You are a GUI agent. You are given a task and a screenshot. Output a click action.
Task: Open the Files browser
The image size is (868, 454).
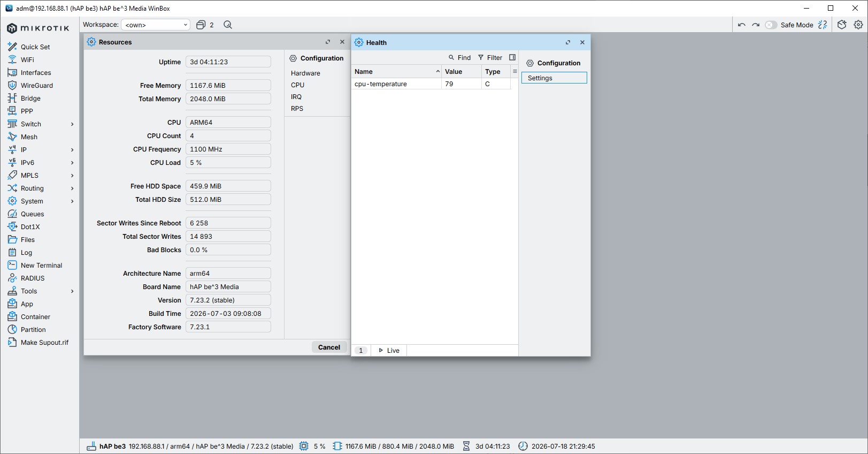click(28, 239)
